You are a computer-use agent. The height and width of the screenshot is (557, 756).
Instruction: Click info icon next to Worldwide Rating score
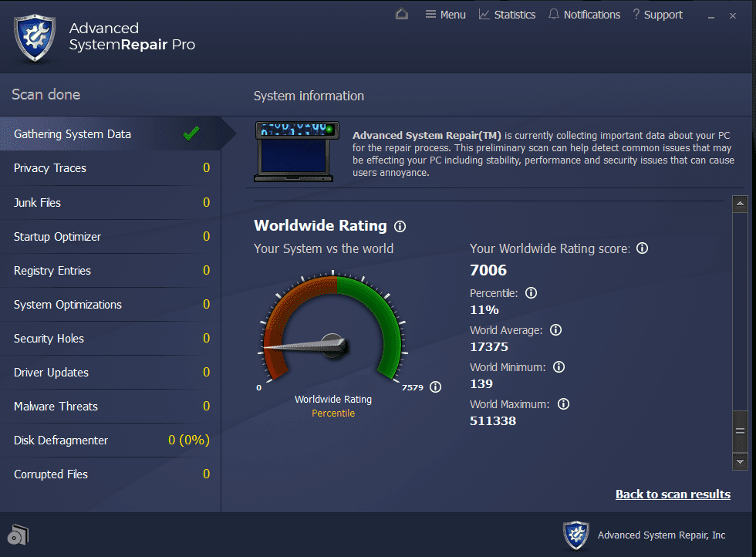pyautogui.click(x=642, y=248)
